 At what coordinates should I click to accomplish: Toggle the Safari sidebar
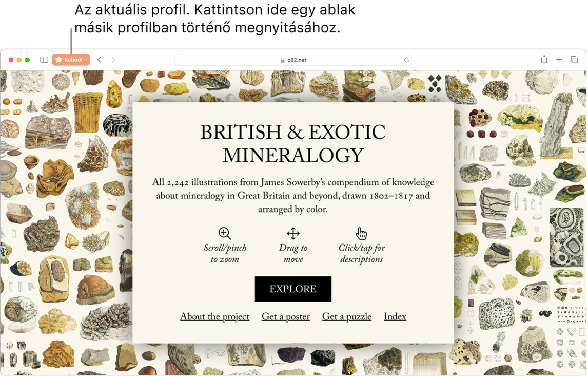tap(44, 59)
